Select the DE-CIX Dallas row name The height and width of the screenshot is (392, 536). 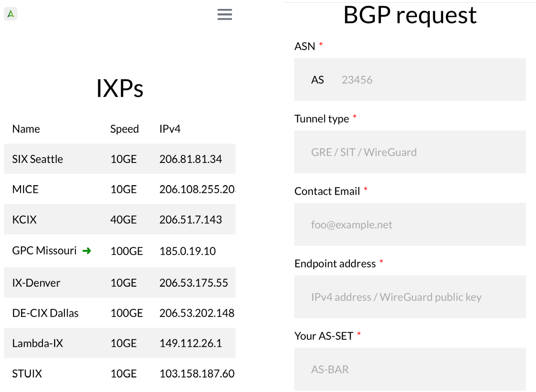(46, 313)
